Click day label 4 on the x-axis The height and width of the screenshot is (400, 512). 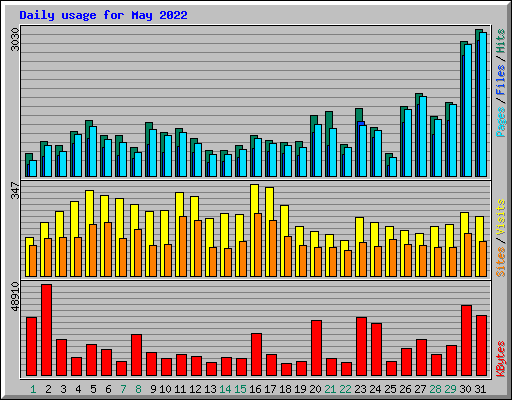[78, 389]
